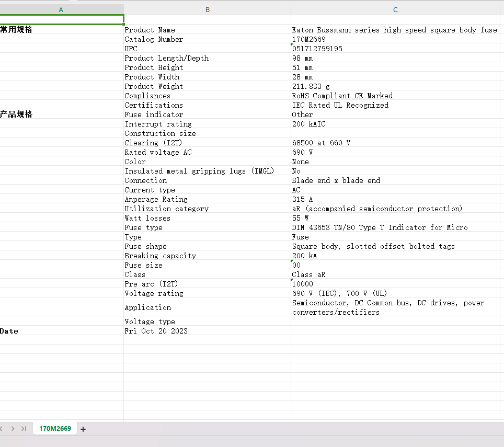The height and width of the screenshot is (447, 504).
Task: Click the 'Current type' cell
Action: click(x=208, y=190)
